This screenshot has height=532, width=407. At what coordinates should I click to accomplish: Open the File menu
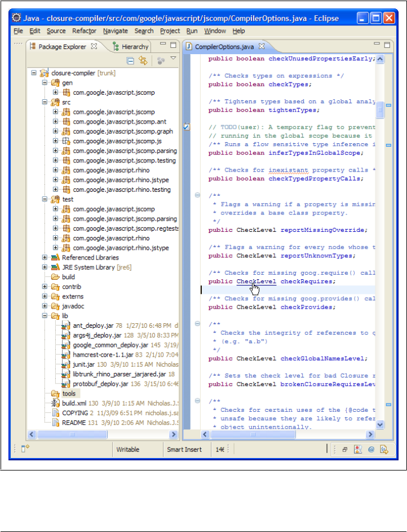pyautogui.click(x=18, y=31)
